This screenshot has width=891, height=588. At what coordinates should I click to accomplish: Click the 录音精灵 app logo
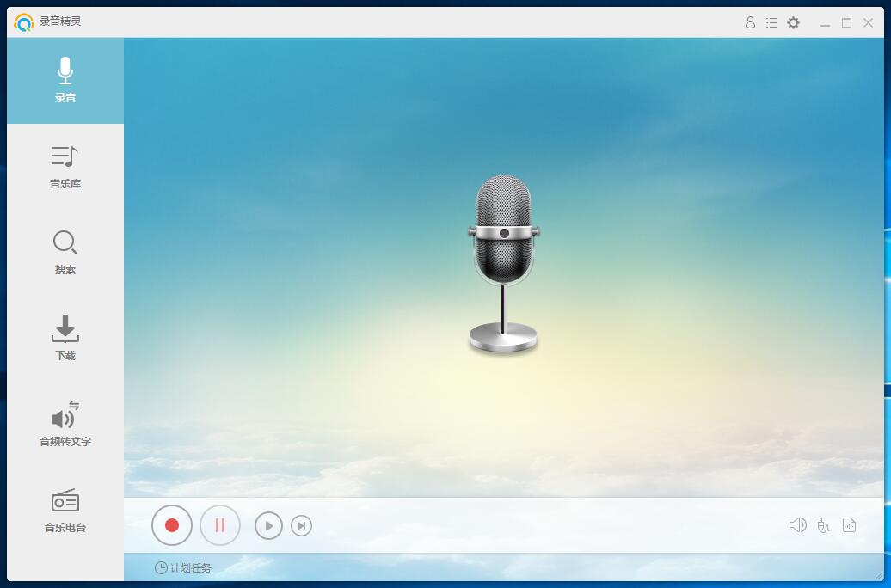(x=24, y=22)
